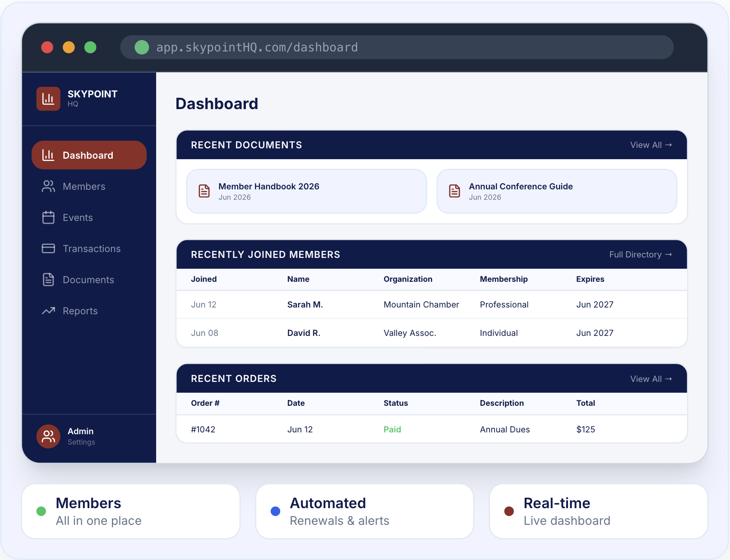
Task: Click the Name column header
Action: [x=298, y=279]
